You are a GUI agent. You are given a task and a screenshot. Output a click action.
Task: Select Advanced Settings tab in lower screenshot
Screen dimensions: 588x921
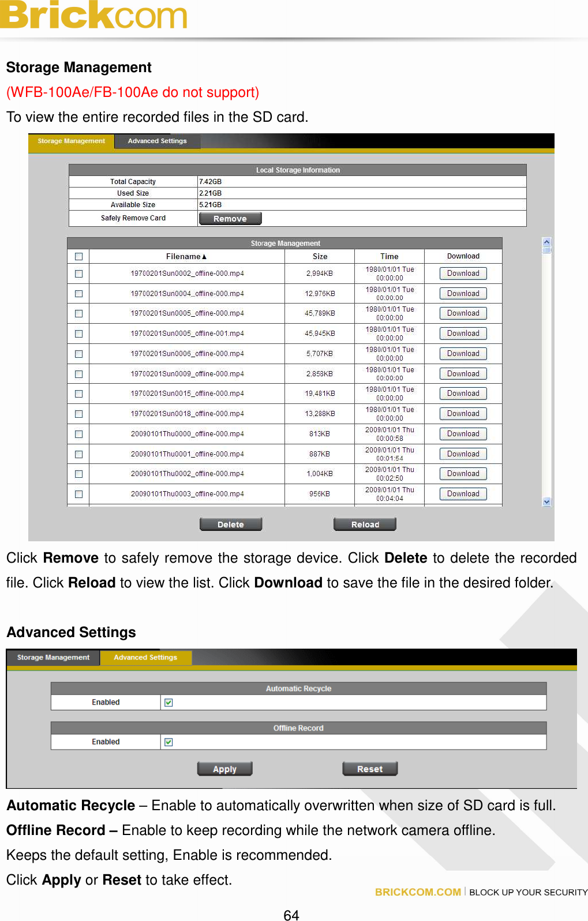pos(145,657)
